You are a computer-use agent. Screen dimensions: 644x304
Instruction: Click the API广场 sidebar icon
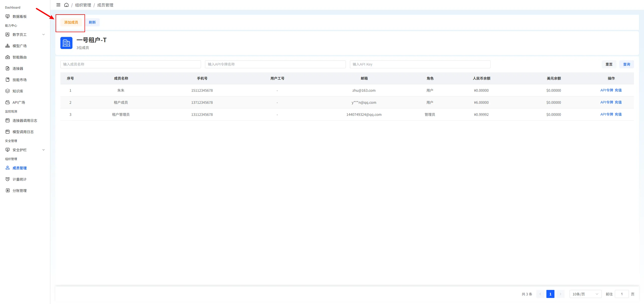[x=8, y=102]
